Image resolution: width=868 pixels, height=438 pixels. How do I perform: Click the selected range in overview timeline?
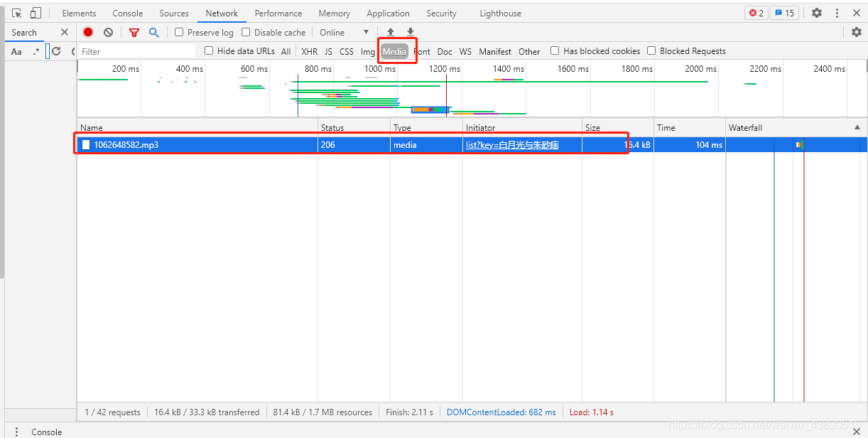click(430, 109)
